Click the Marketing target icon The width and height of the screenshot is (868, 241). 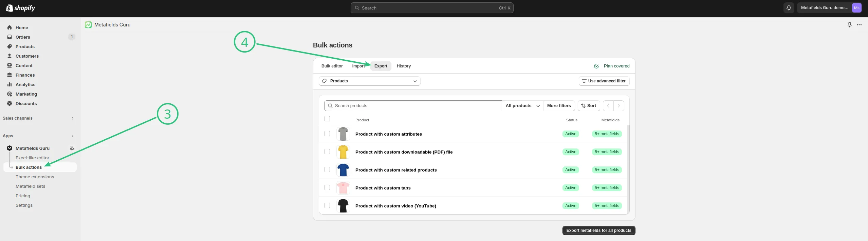(10, 94)
